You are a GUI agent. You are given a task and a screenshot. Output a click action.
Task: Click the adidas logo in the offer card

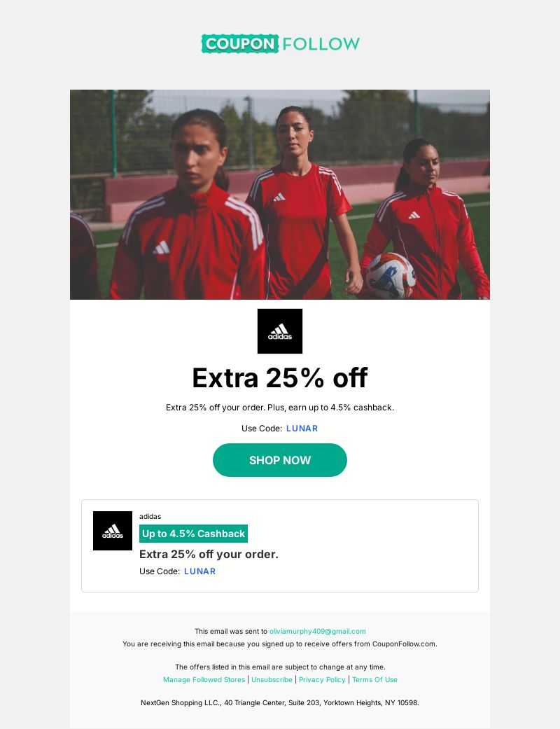click(113, 531)
